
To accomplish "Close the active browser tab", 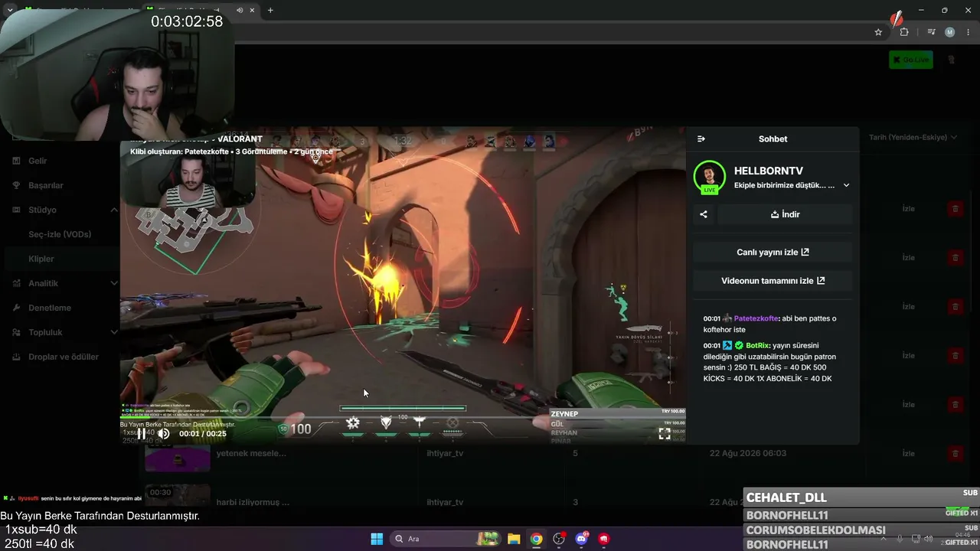I will pyautogui.click(x=252, y=10).
